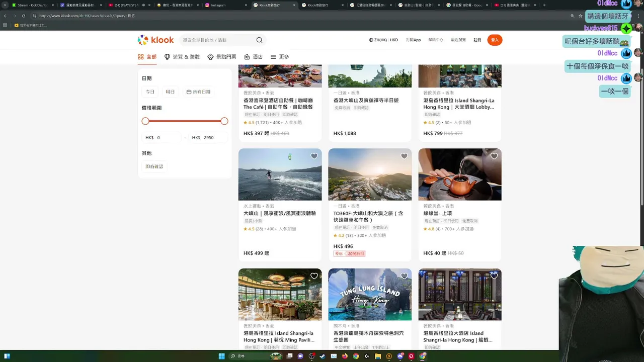Open the Windows Start menu
This screenshot has height=362, width=644.
click(x=221, y=356)
